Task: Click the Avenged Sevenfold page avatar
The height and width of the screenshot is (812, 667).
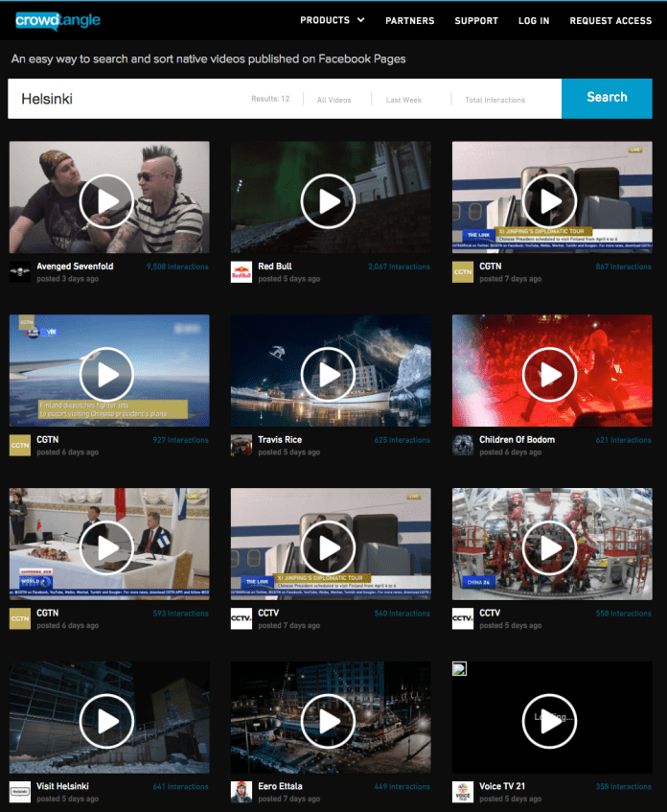Action: (20, 272)
